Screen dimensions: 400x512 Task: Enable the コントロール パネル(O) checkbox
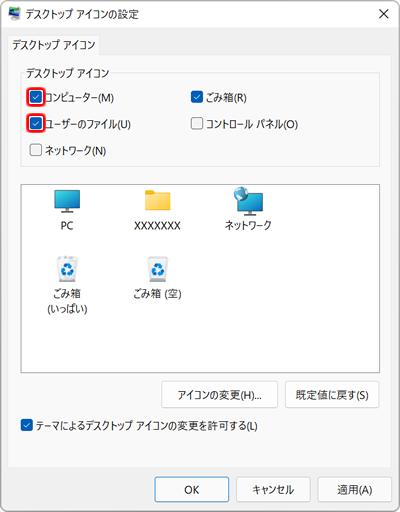[x=197, y=123]
